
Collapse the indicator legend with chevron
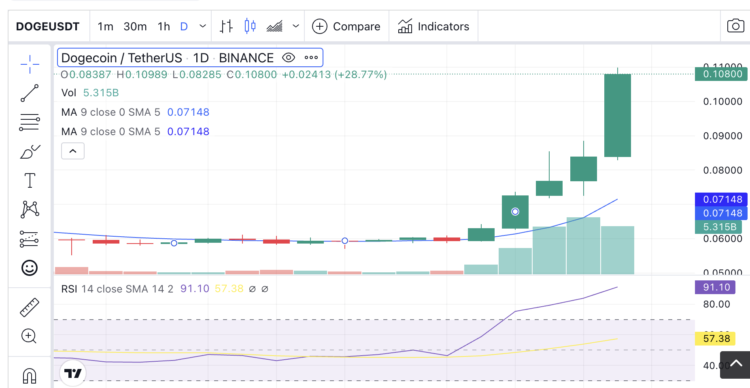(x=73, y=151)
